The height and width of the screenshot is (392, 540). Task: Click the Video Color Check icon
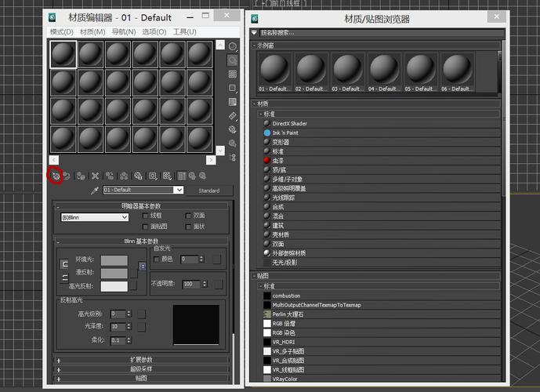[233, 102]
